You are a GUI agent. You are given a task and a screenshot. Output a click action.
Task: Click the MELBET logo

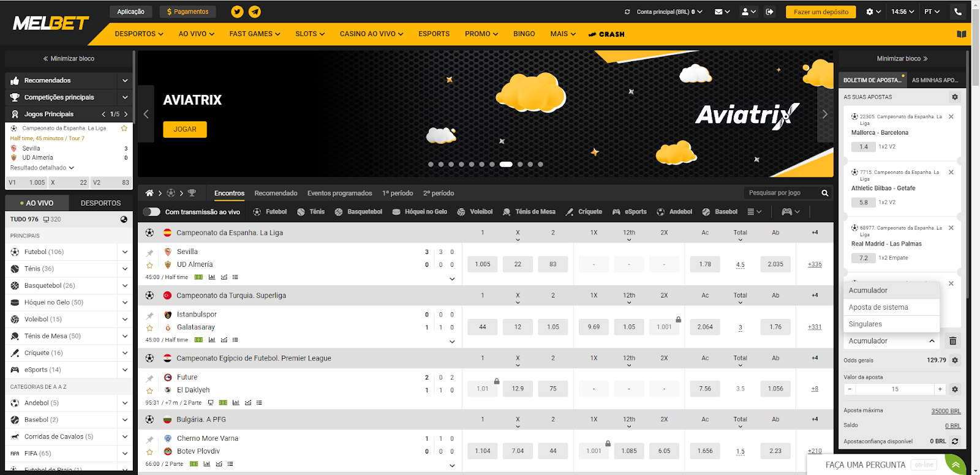point(51,23)
